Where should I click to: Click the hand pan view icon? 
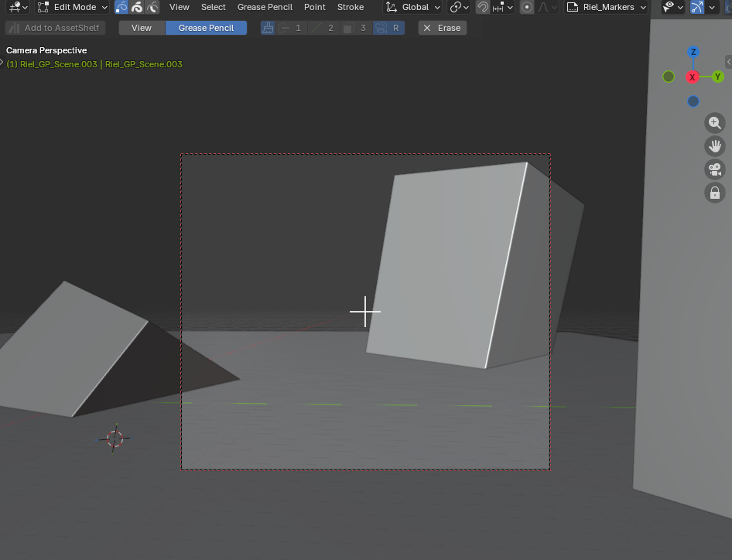(x=715, y=146)
